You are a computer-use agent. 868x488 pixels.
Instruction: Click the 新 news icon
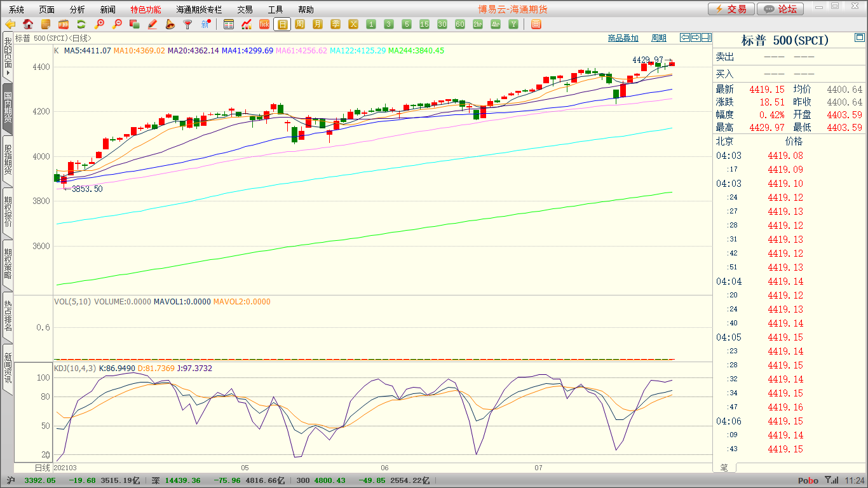tap(205, 25)
